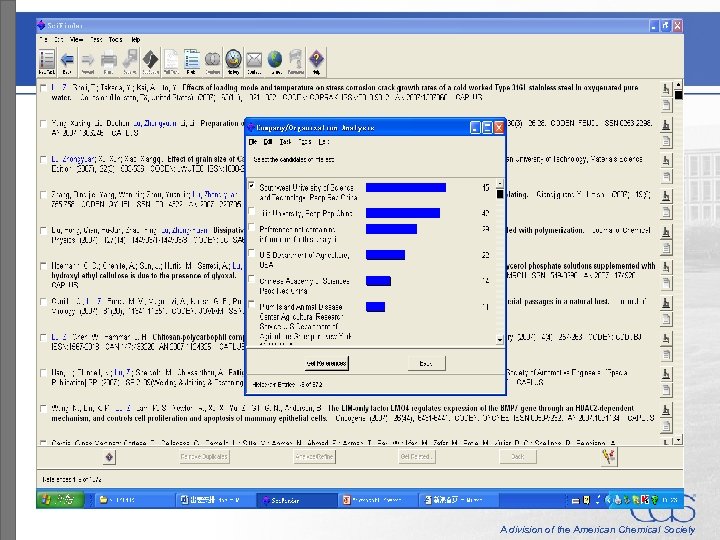720x540 pixels.
Task: Check the U.S. Department of Agriculture box
Action: (252, 253)
